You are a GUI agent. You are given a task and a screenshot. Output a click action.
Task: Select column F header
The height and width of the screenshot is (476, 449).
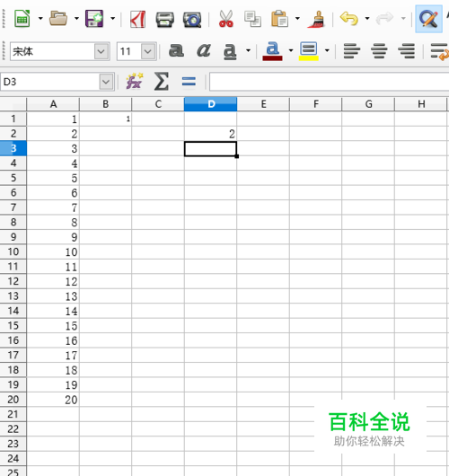(x=316, y=104)
